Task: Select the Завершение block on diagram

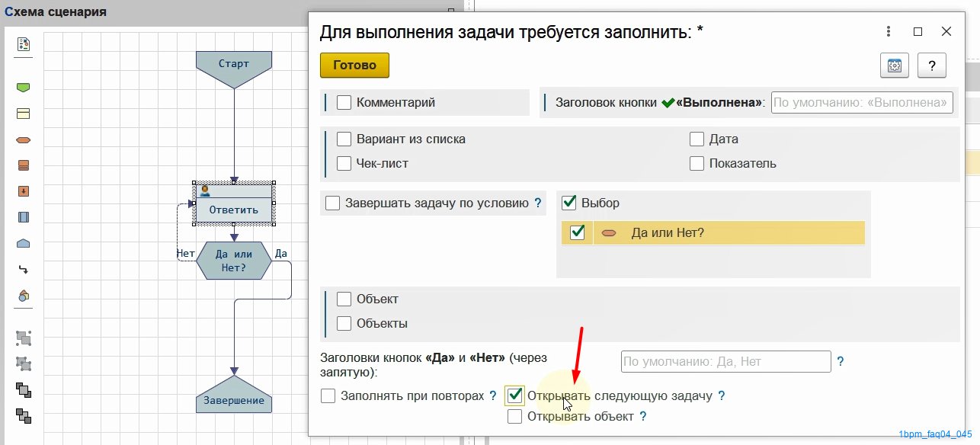Action: coord(233,393)
